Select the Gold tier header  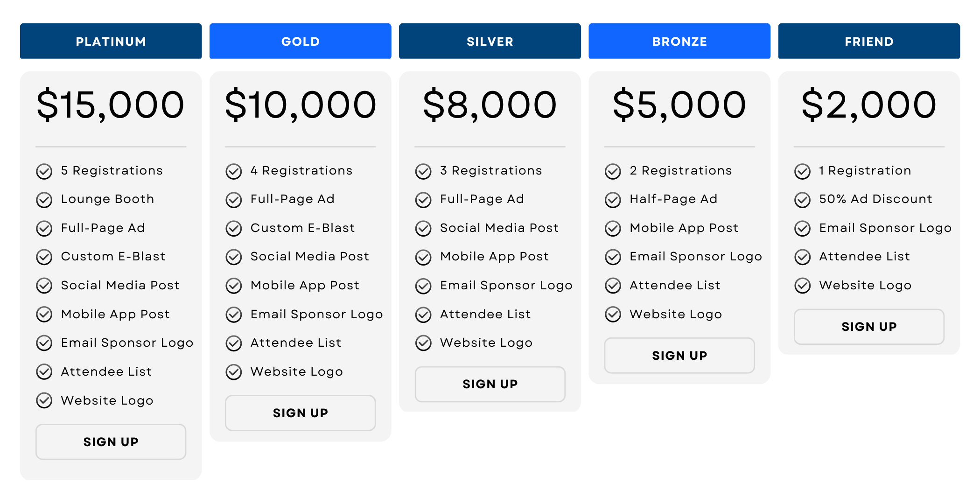[301, 41]
